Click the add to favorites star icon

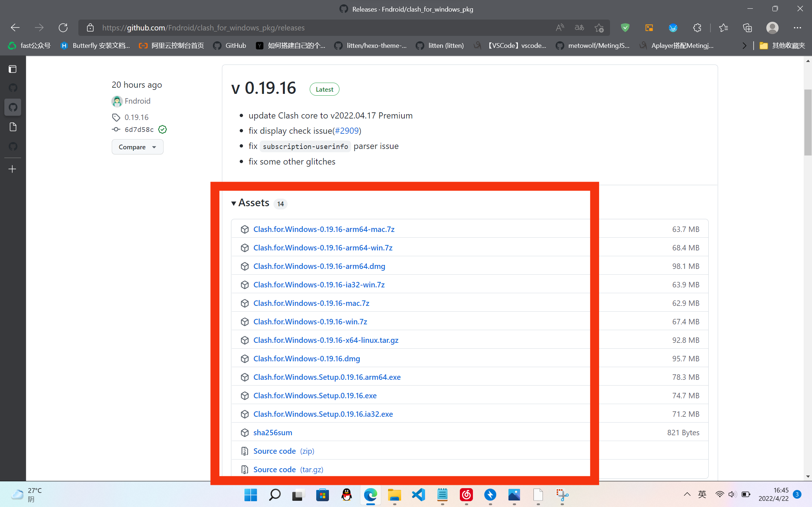point(599,28)
